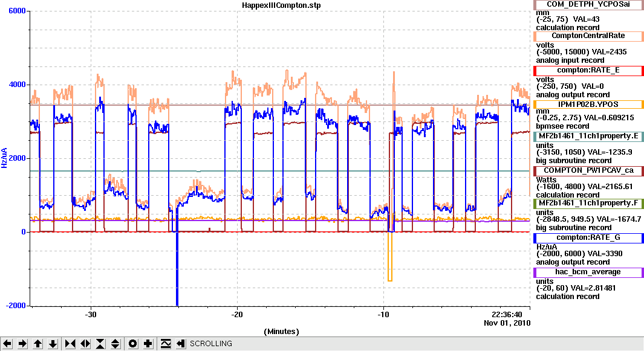Select the compton:RATE_G curve label
The width and height of the screenshot is (644, 351).
[x=588, y=238]
